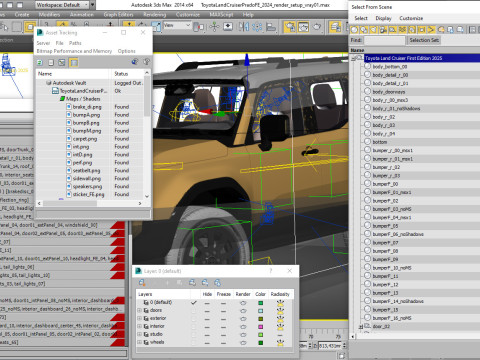
Task: Click Refresh icon in Asset Tracking toolbar
Action: [x=40, y=62]
